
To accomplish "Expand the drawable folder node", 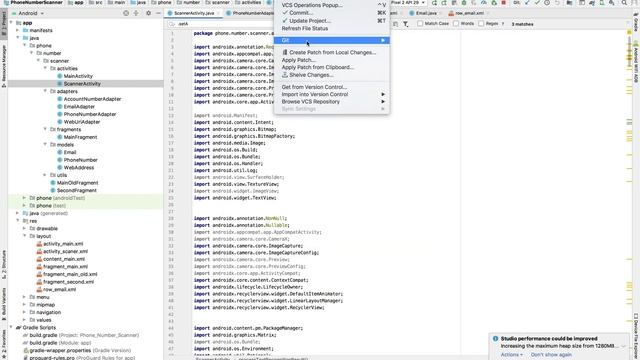I will coord(24,228).
